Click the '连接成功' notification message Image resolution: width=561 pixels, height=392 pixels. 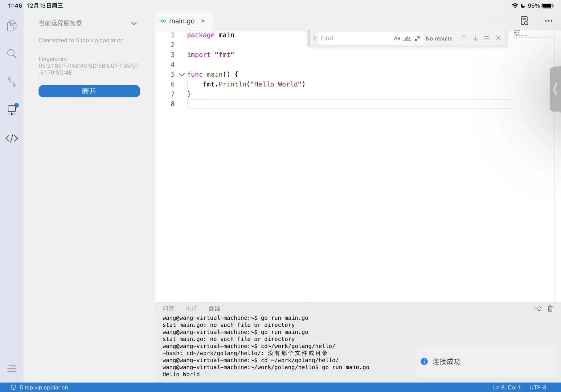tap(446, 362)
